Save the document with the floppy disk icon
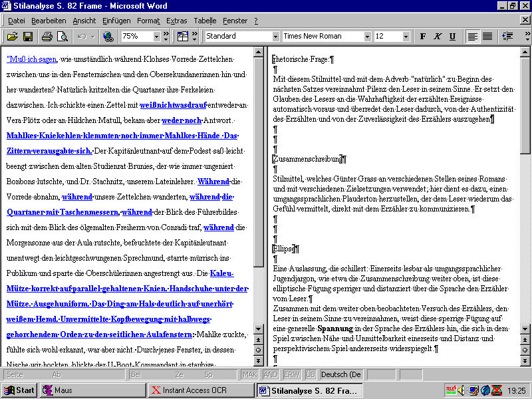This screenshot has width=532, height=399. tap(29, 36)
